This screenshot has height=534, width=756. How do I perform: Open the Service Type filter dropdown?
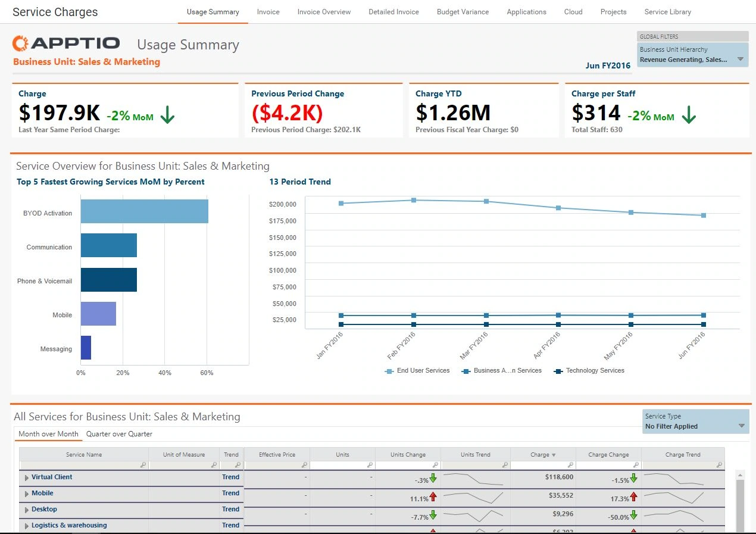[741, 426]
